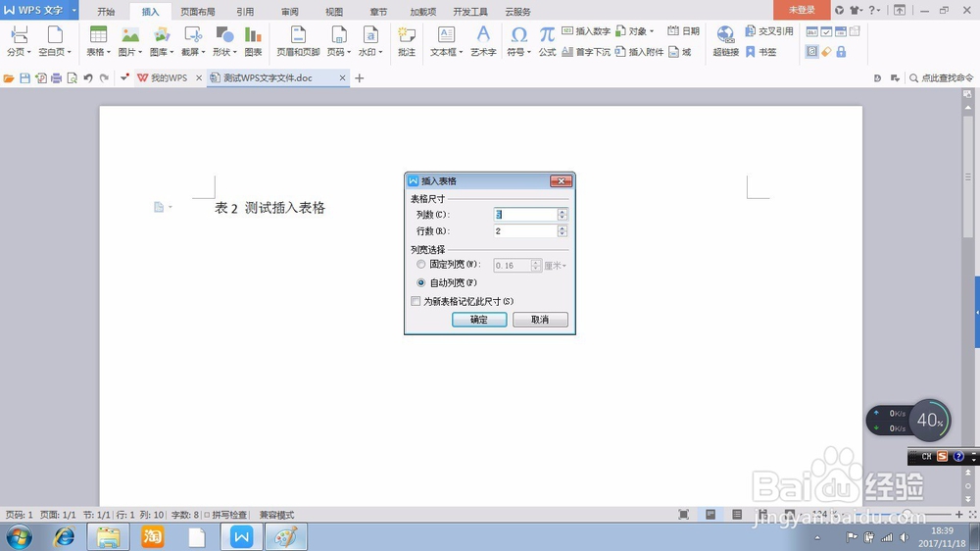Switch to the 审阅 tab
980x551 pixels.
tap(290, 11)
